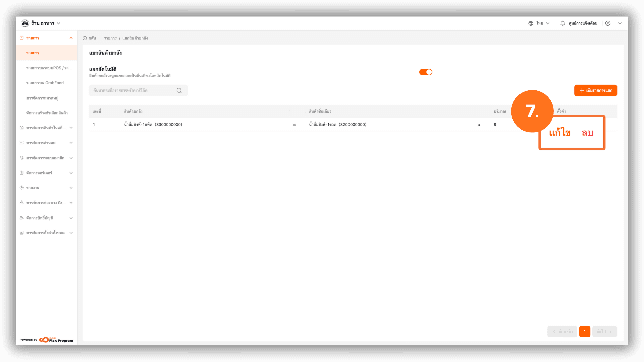Click the เพิ่มรายการแยก add button
Screen dimensions: 644x362
pos(595,90)
